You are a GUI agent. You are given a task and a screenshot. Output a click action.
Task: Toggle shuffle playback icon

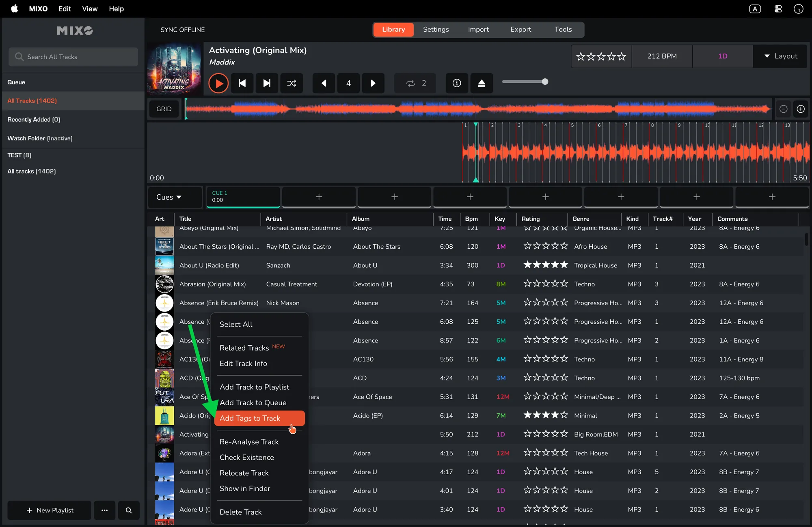[x=292, y=83]
